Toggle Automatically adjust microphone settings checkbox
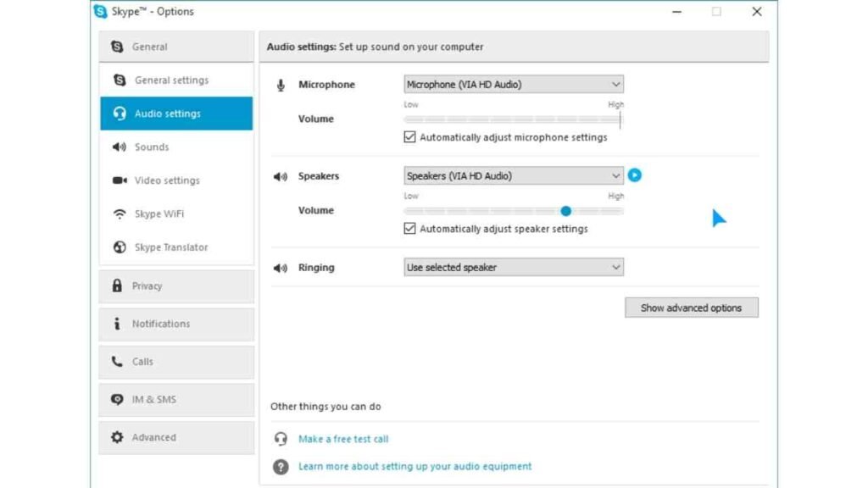The width and height of the screenshot is (868, 488). (x=409, y=136)
